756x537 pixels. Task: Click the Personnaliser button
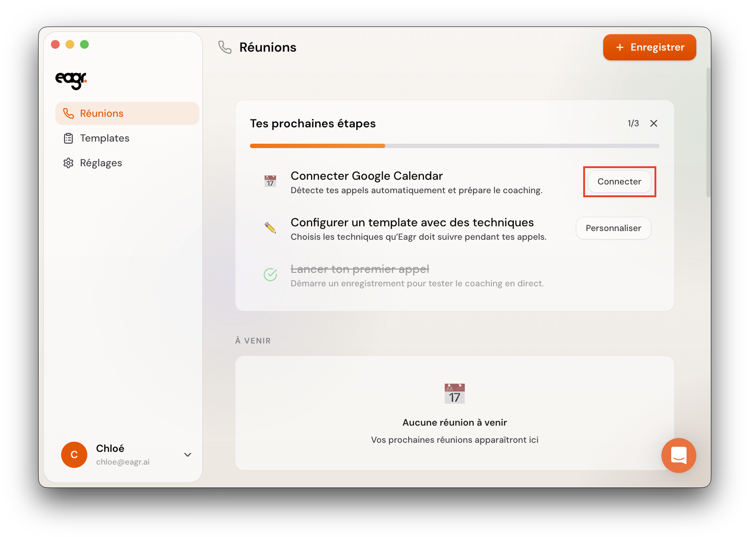coord(613,228)
